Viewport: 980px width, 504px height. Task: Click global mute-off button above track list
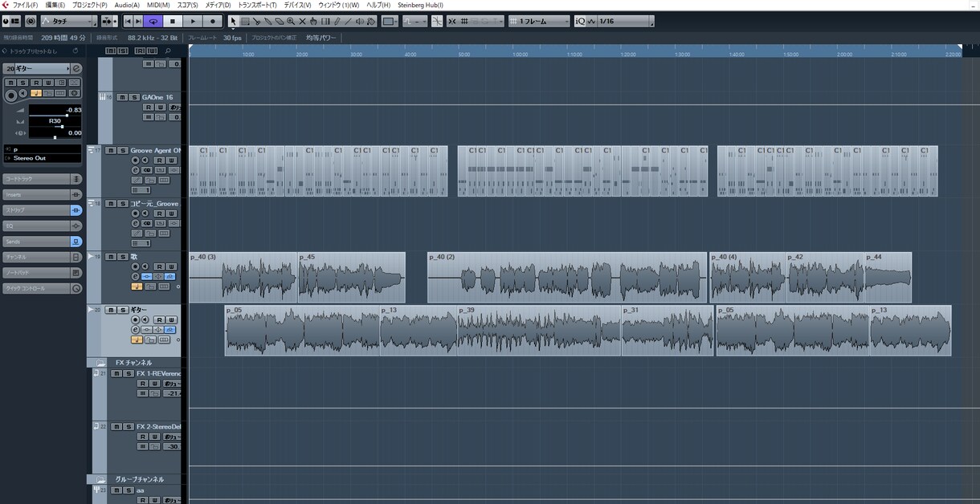pos(111,51)
